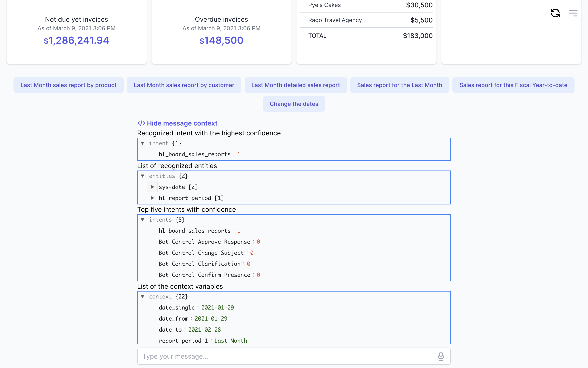
Task: Collapse the intent {1} tree node
Action: [x=143, y=143]
